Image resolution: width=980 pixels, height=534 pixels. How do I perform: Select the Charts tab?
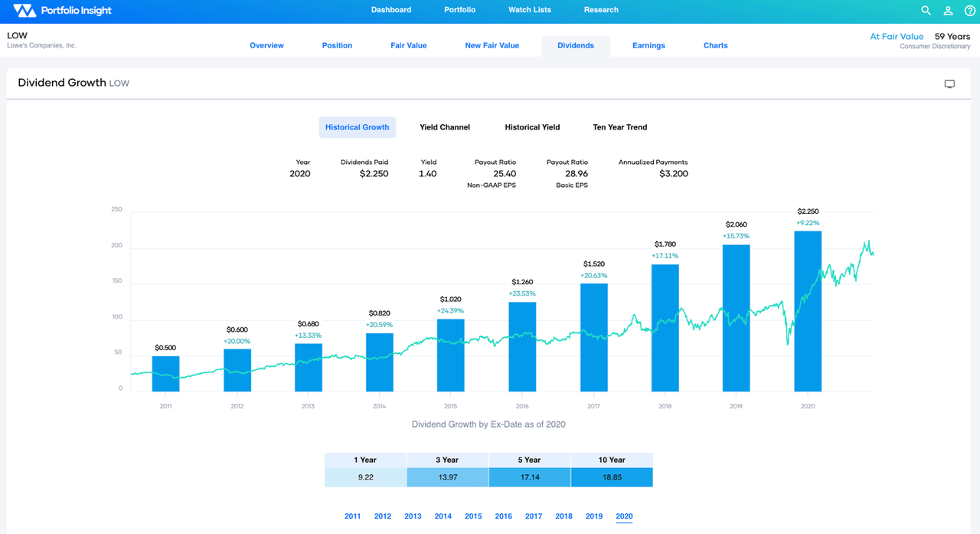pyautogui.click(x=715, y=45)
